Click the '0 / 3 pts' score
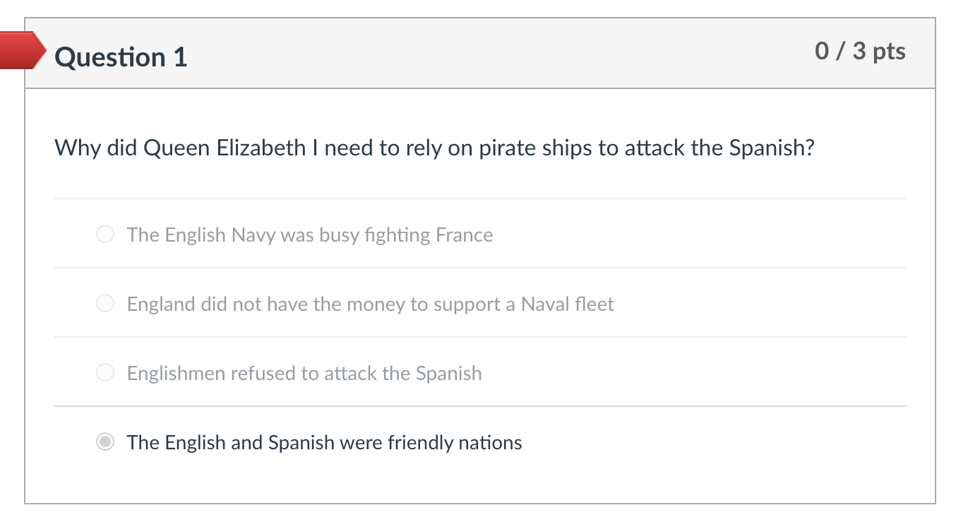Image resolution: width=980 pixels, height=527 pixels. pyautogui.click(x=859, y=51)
